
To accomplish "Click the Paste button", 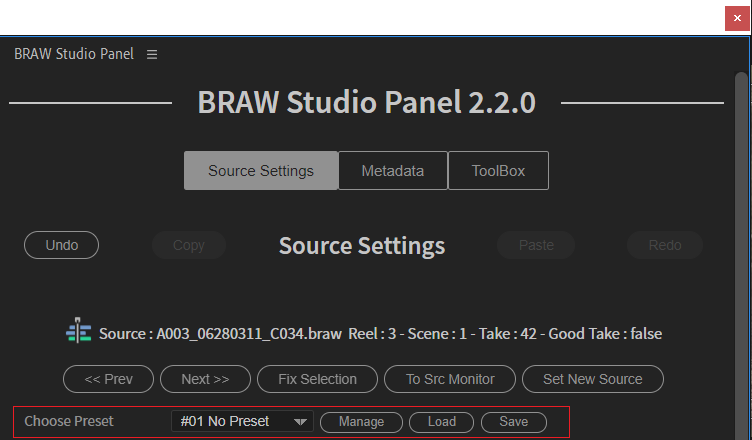I will 536,245.
